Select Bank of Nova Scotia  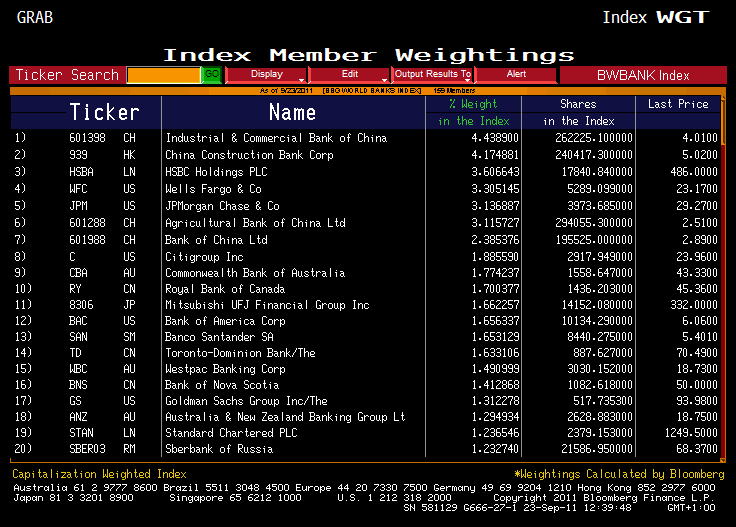coord(222,385)
